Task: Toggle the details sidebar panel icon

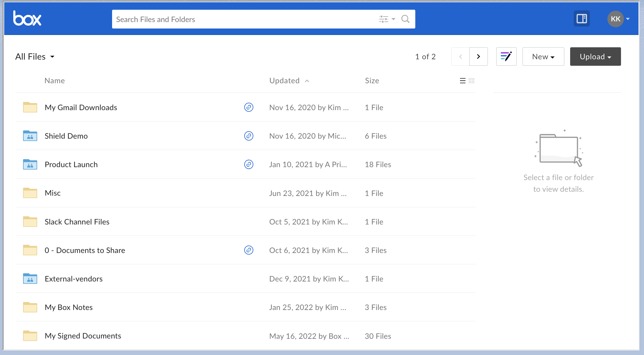Action: click(582, 19)
